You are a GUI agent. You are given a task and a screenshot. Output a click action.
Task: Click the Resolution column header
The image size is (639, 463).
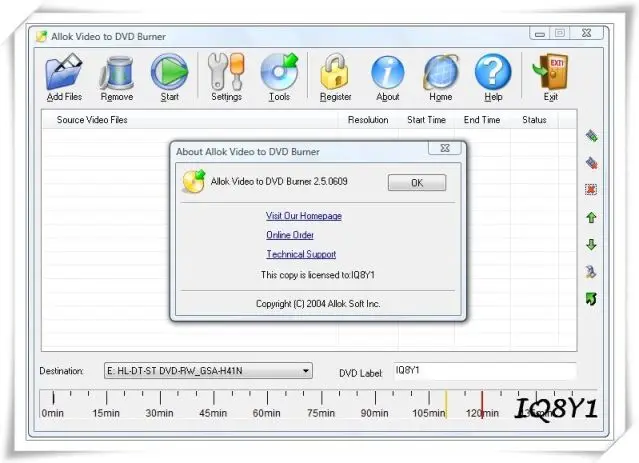point(368,120)
